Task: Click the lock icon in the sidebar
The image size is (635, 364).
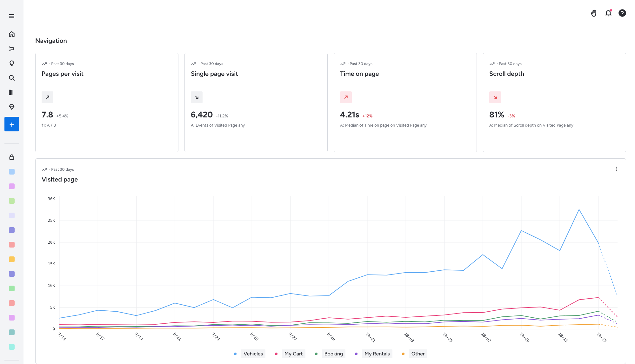Action: click(12, 157)
